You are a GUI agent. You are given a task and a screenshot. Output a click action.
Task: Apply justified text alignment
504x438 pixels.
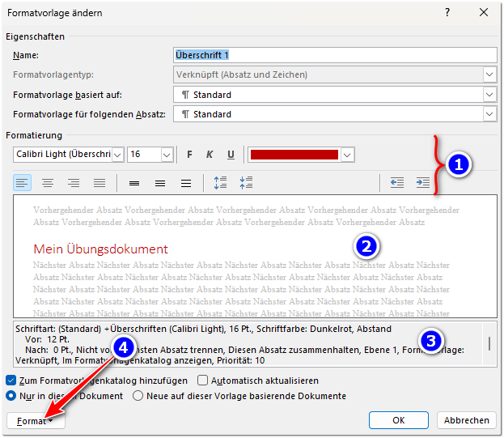coord(100,183)
